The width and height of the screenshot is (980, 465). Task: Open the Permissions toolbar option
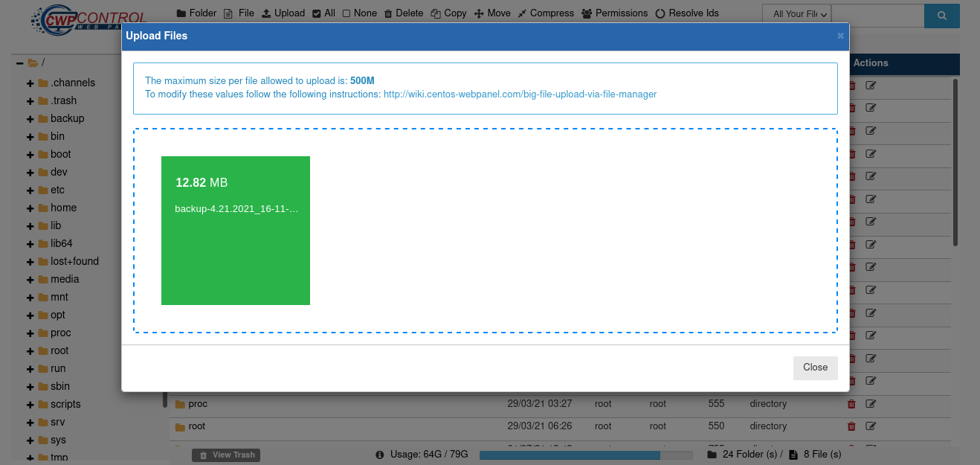point(614,13)
